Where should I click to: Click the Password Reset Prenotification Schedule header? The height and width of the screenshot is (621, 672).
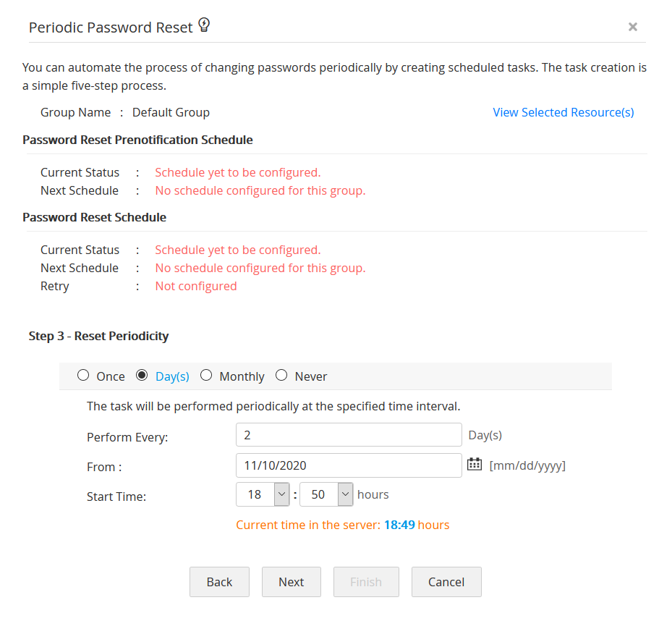[137, 140]
